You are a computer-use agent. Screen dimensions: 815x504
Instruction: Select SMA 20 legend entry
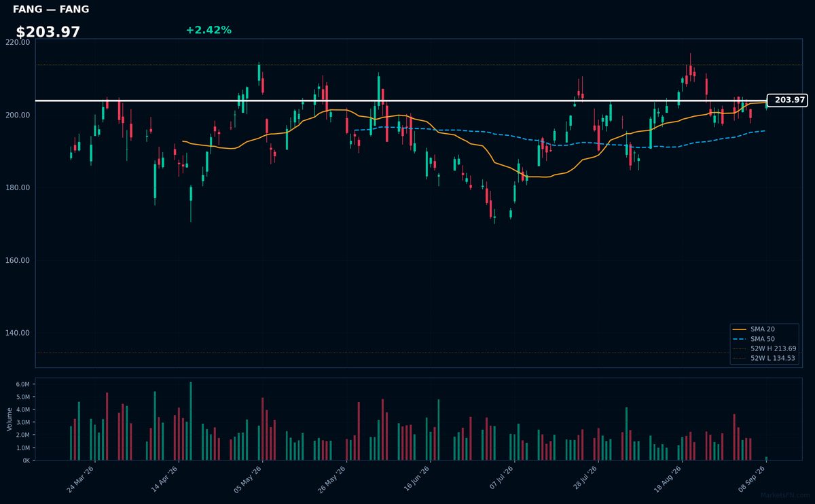pyautogui.click(x=764, y=329)
